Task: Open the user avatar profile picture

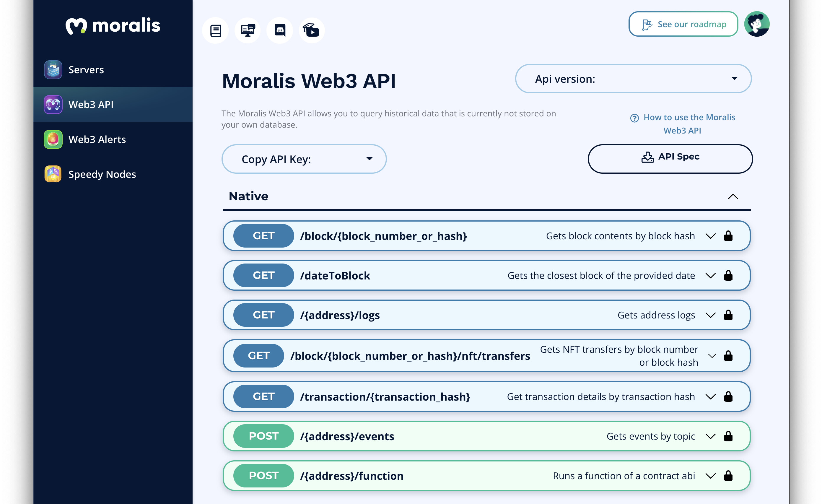Action: tap(757, 24)
